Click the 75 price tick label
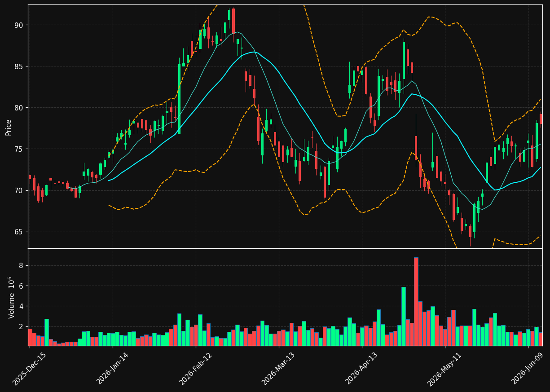 pyautogui.click(x=18, y=149)
